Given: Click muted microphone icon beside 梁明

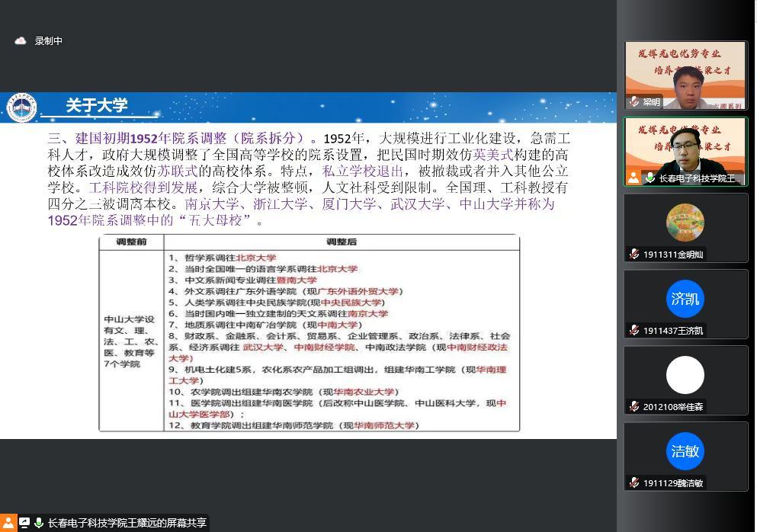Looking at the screenshot, I should click(634, 102).
